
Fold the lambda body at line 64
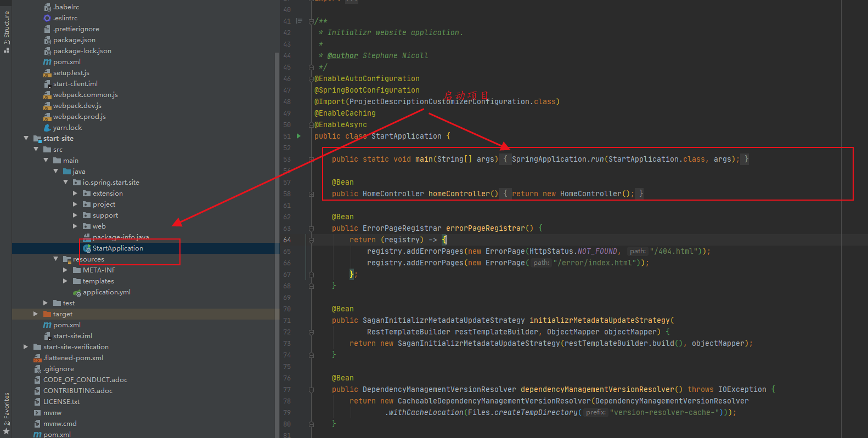(x=311, y=240)
